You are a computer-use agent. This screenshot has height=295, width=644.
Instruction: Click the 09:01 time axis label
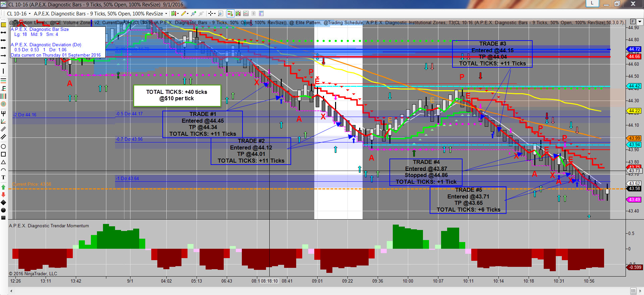pyautogui.click(x=317, y=281)
